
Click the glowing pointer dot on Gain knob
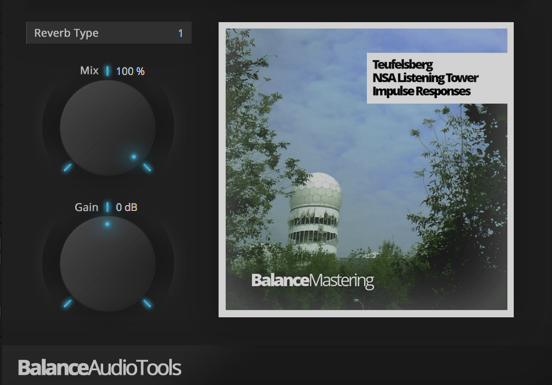107,224
